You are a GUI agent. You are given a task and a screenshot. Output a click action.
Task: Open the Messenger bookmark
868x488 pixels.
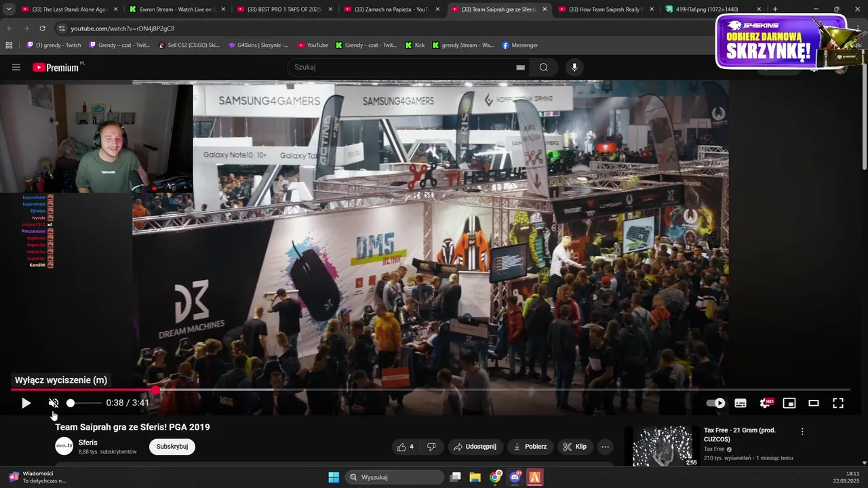point(520,45)
